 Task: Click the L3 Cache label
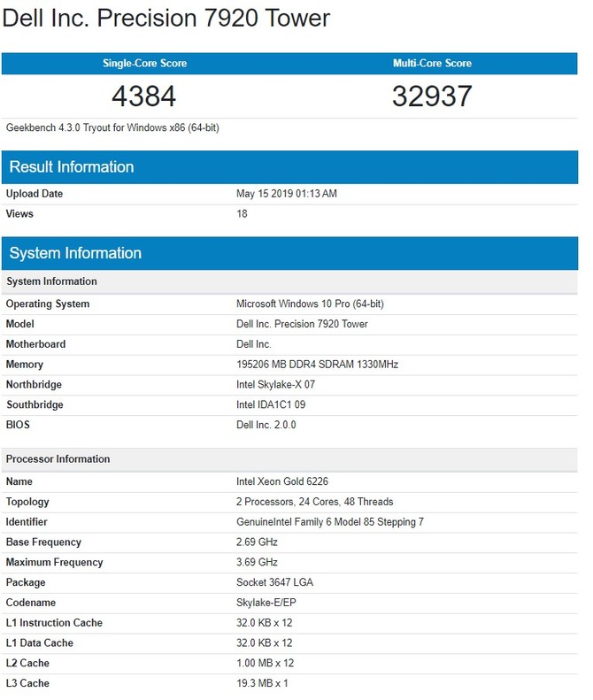point(27,683)
